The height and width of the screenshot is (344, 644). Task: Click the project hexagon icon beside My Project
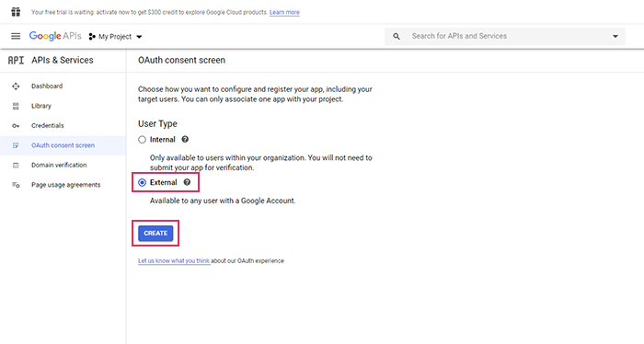[92, 37]
